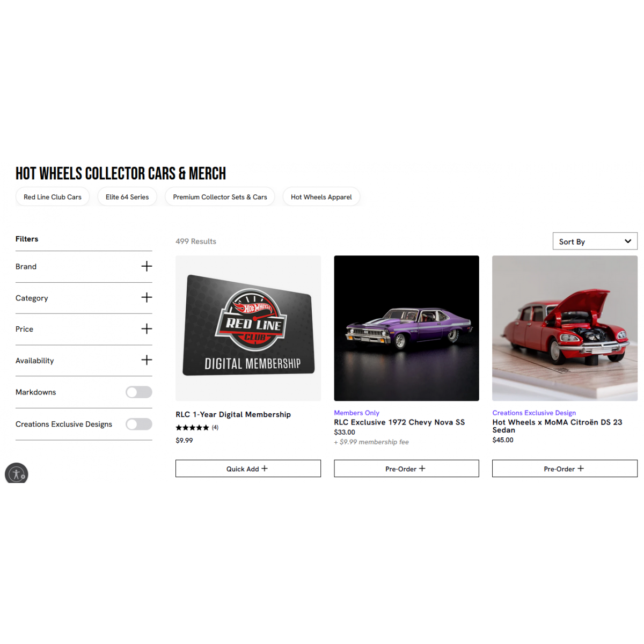Select the Red Line Club Cars chip
644x644 pixels.
[53, 197]
